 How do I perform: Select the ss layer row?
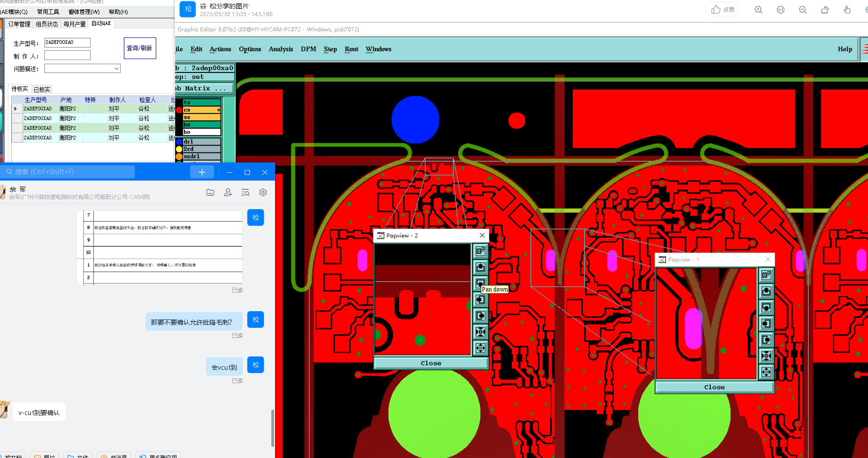(202, 117)
